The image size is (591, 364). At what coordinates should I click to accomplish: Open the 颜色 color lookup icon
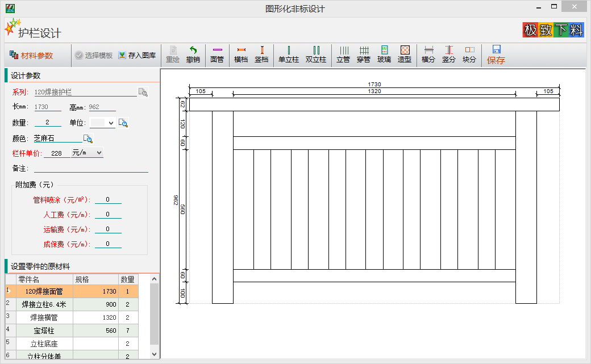(88, 139)
